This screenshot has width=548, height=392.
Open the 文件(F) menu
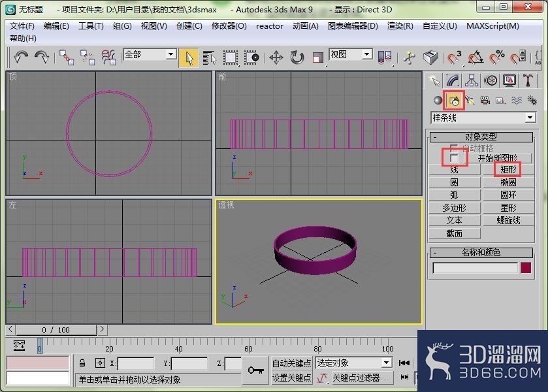22,26
